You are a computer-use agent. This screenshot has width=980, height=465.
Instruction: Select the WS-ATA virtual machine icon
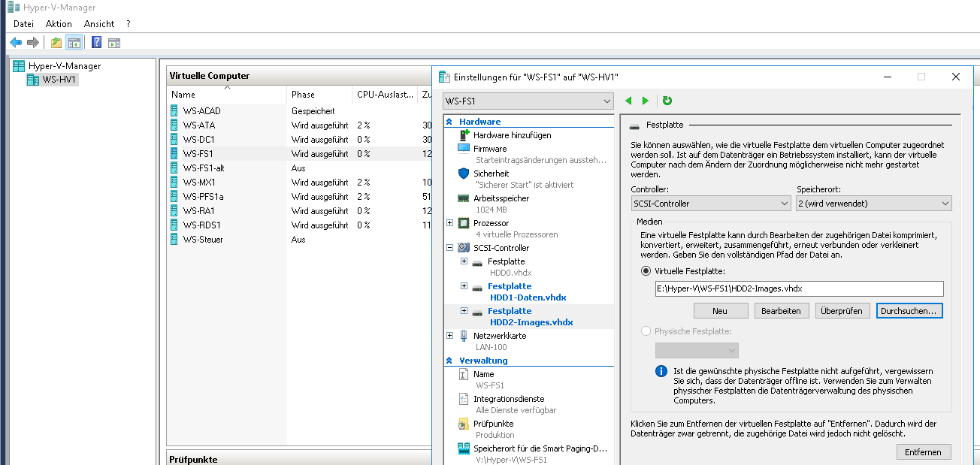click(x=175, y=125)
